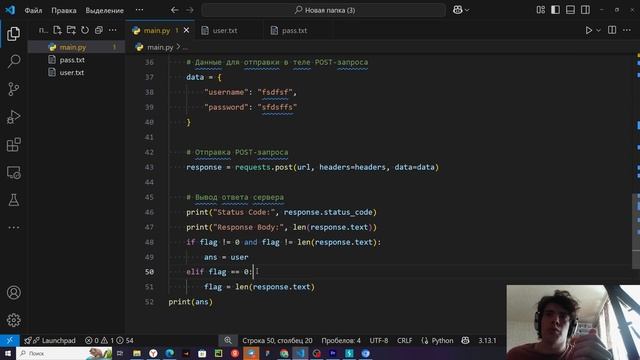Image resolution: width=640 pixels, height=360 pixels.
Task: Click the command center search box
Action: (324, 10)
